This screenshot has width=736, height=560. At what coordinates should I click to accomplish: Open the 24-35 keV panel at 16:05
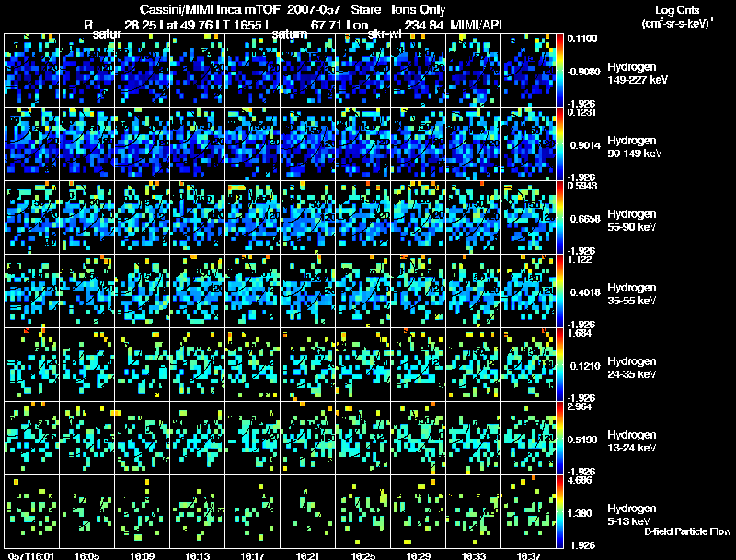click(x=86, y=365)
